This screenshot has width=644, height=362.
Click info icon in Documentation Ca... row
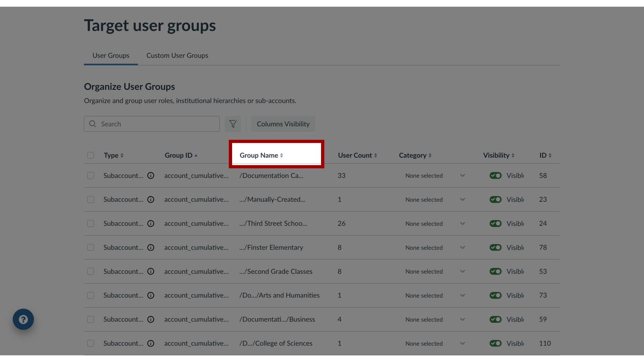coord(151,175)
